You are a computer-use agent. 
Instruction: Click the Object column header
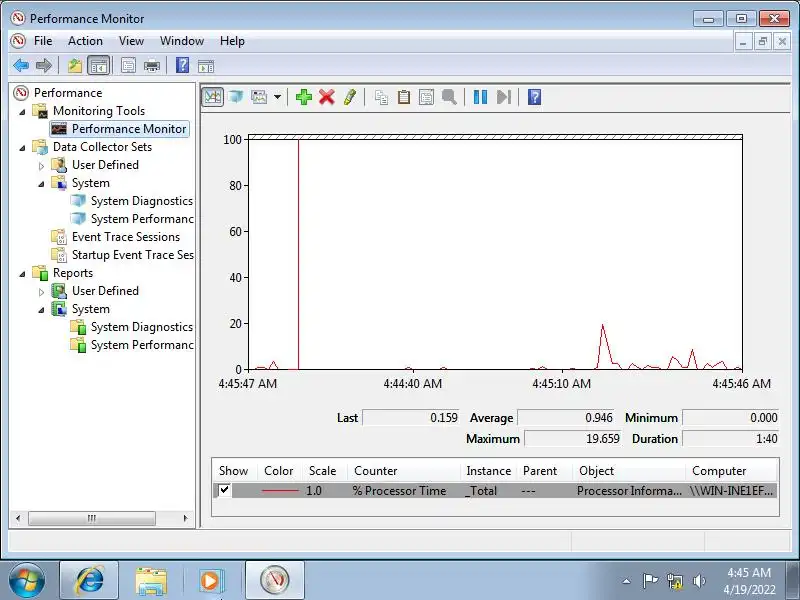[x=629, y=470]
